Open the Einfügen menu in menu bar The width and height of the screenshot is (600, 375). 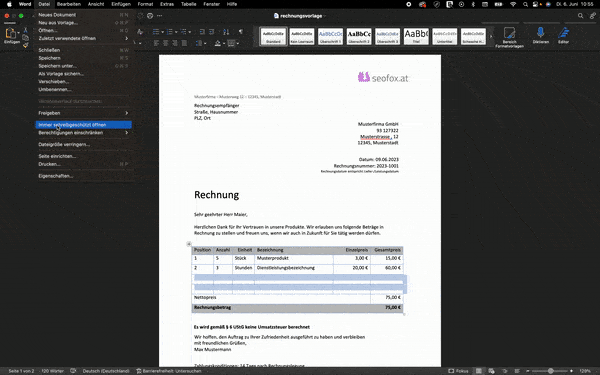121,4
